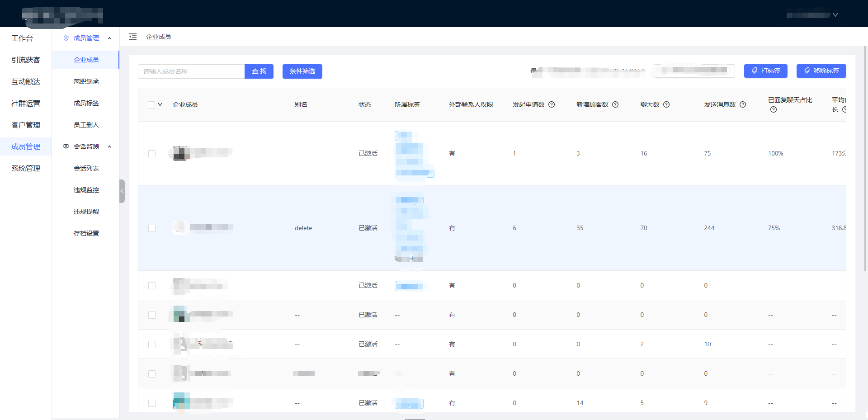Click help icon next to 新增顾客数
Screen dimensions: 868x420
click(x=615, y=104)
